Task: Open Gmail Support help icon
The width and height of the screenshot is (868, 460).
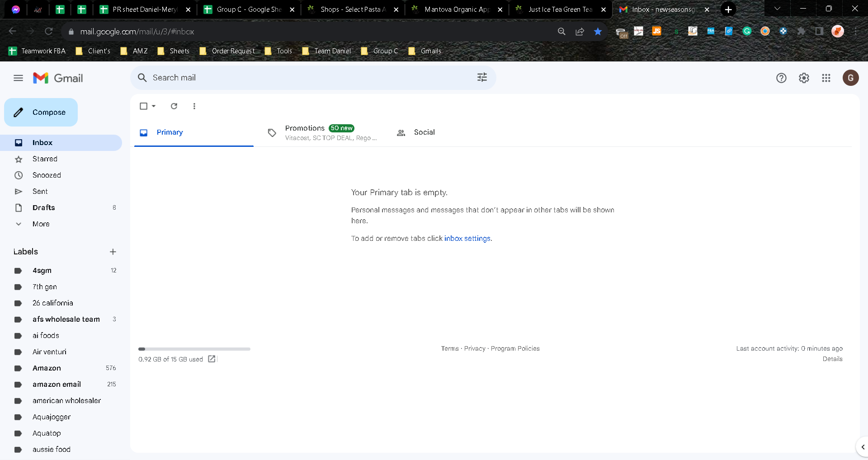Action: click(781, 78)
